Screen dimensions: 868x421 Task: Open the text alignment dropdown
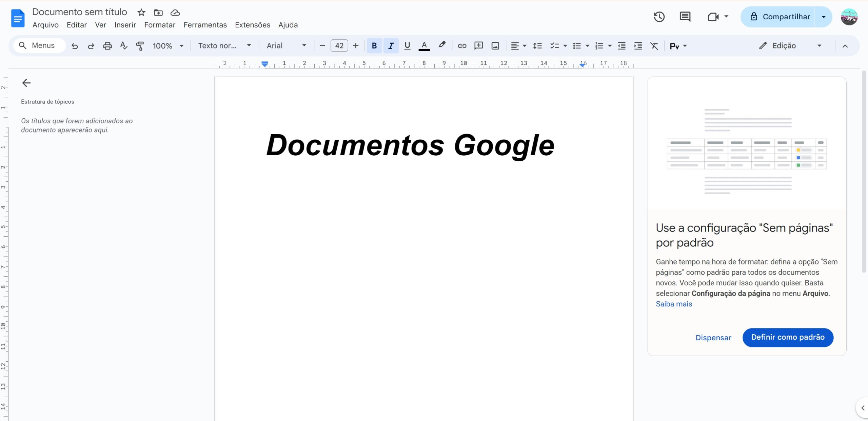coord(518,46)
